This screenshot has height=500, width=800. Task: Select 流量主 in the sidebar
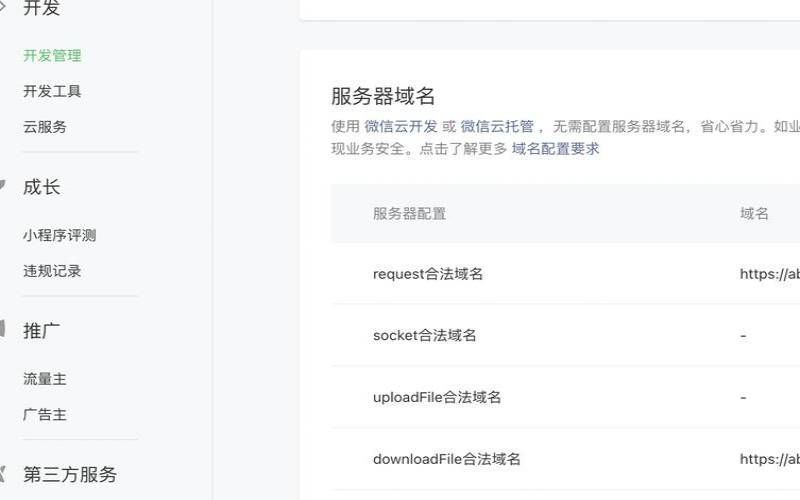[45, 379]
